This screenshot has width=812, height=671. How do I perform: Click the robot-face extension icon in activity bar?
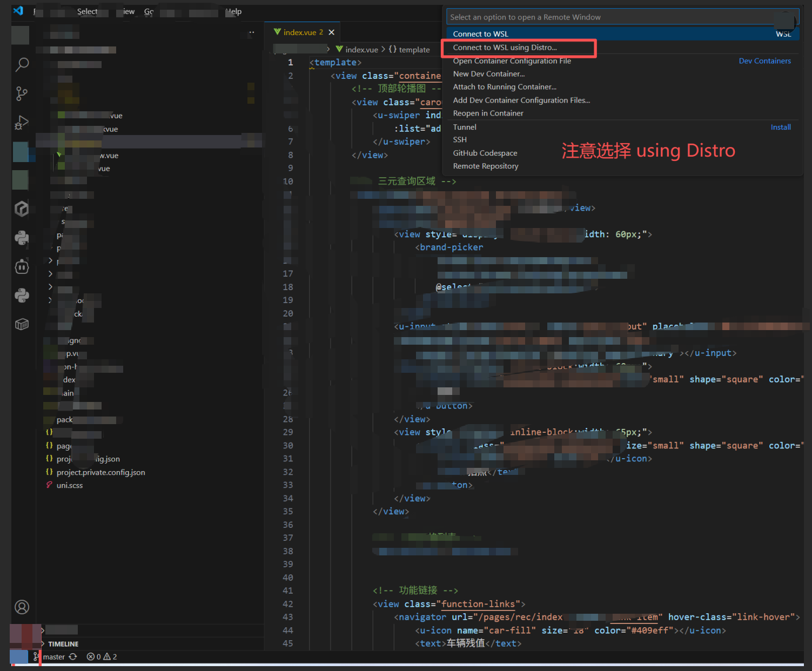pos(22,266)
